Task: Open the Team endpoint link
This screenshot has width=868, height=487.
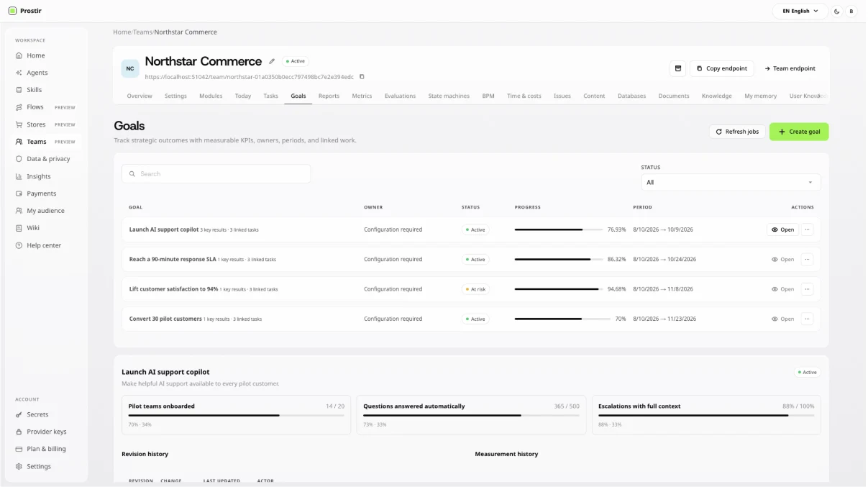Action: (790, 68)
